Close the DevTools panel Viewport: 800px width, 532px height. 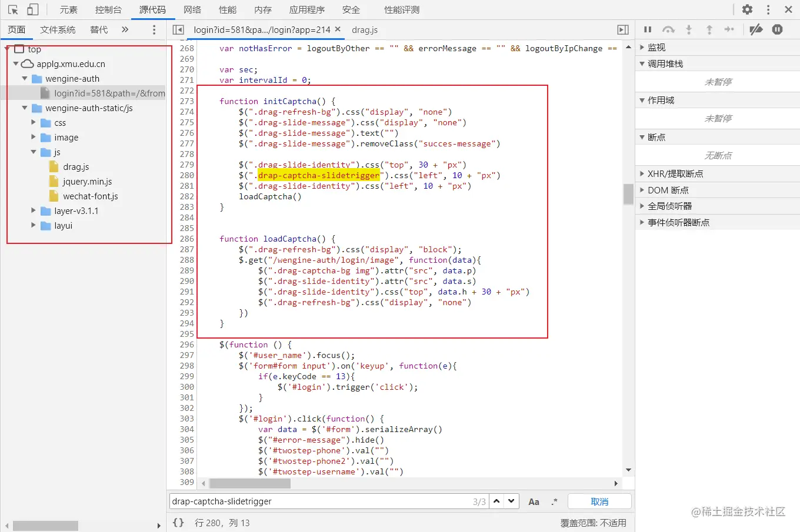[788, 9]
